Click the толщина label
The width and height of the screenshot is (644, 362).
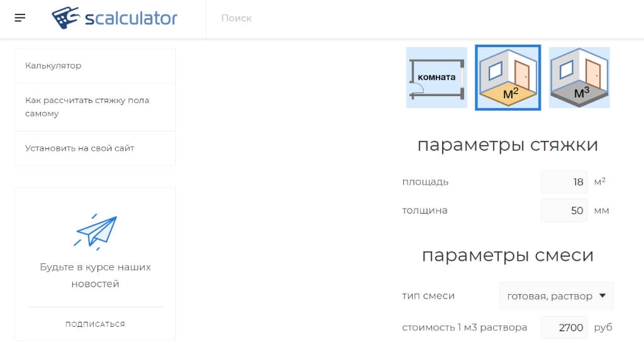tap(425, 211)
